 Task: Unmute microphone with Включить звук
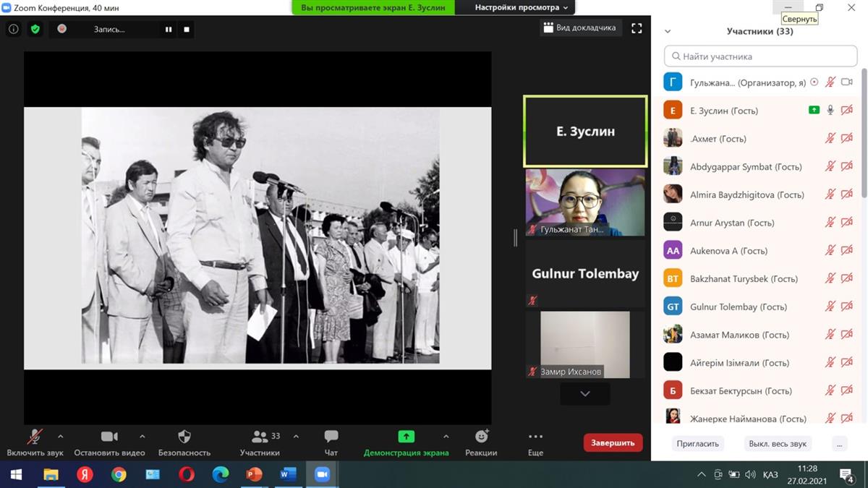click(x=35, y=442)
